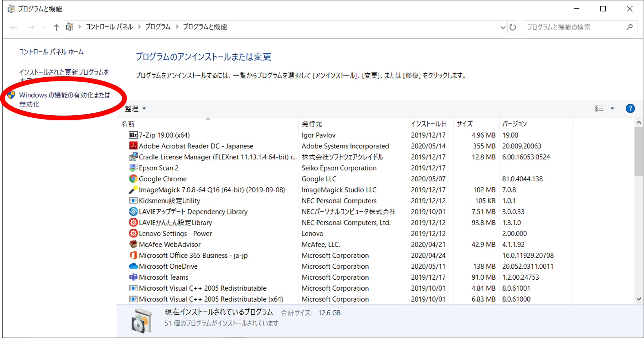
Task: Click the Adobe Acrobat Reader DC icon
Action: click(x=133, y=146)
